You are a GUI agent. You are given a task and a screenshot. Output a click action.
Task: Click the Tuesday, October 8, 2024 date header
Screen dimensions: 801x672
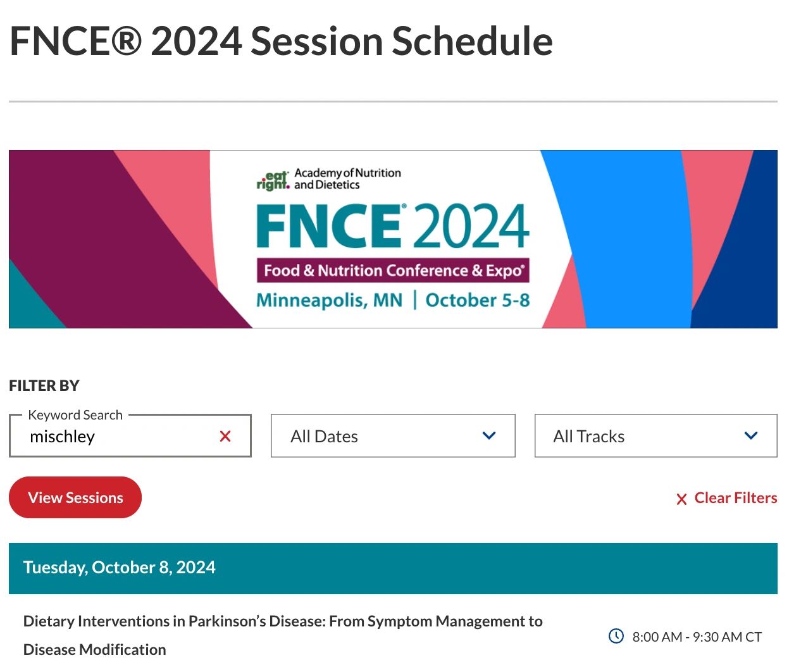[120, 568]
